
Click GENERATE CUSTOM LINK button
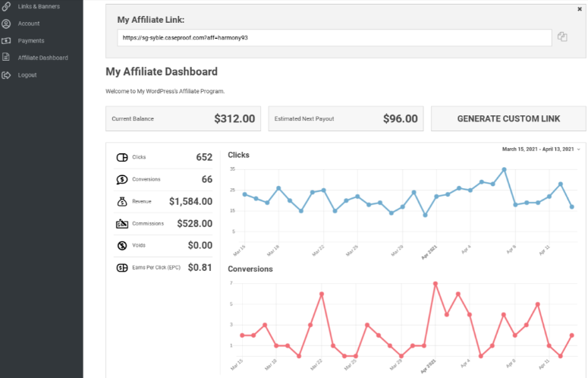(508, 118)
